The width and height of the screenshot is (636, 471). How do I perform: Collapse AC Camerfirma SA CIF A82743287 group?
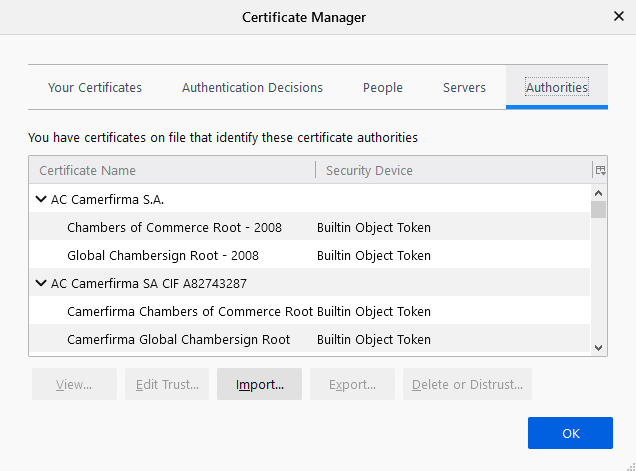tap(41, 283)
